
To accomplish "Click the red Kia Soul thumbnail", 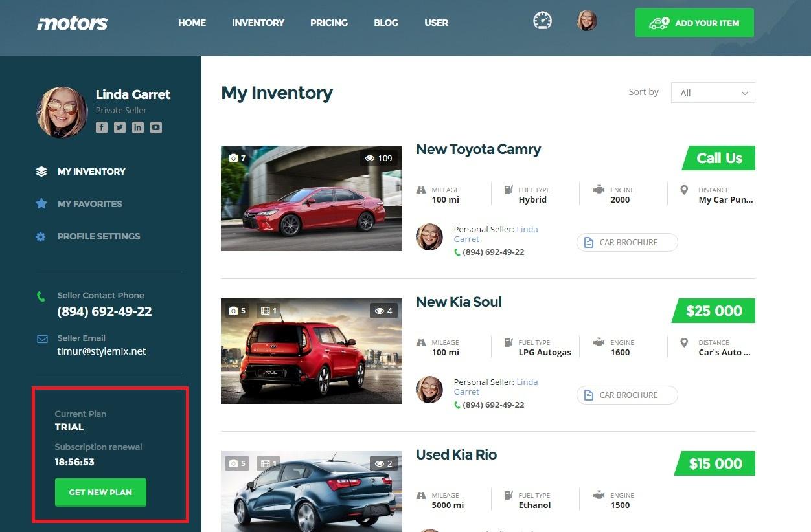I will (x=312, y=351).
